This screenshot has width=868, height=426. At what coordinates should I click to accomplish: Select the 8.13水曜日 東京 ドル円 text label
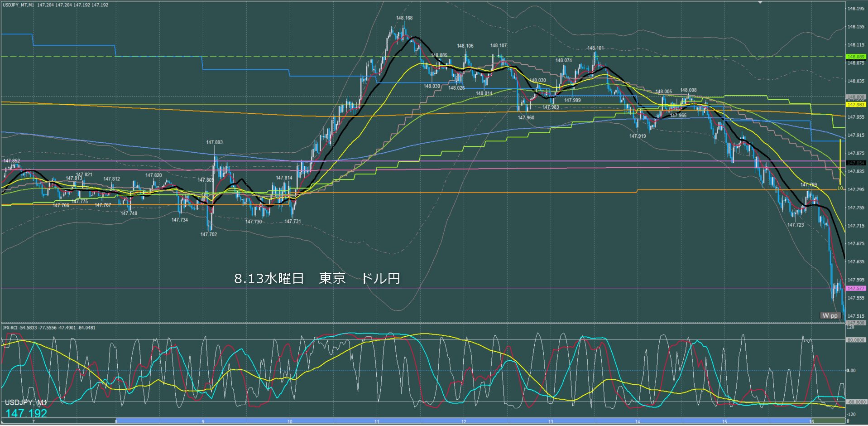[x=317, y=278]
